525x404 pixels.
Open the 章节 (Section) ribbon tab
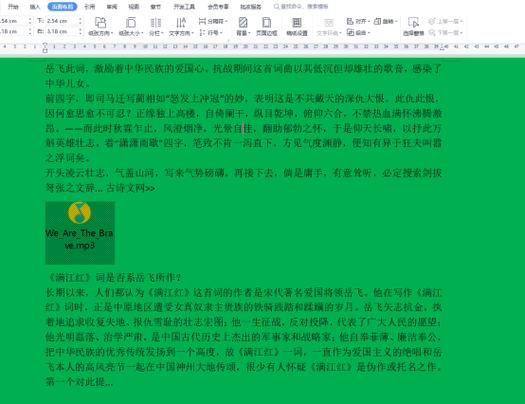tap(156, 6)
